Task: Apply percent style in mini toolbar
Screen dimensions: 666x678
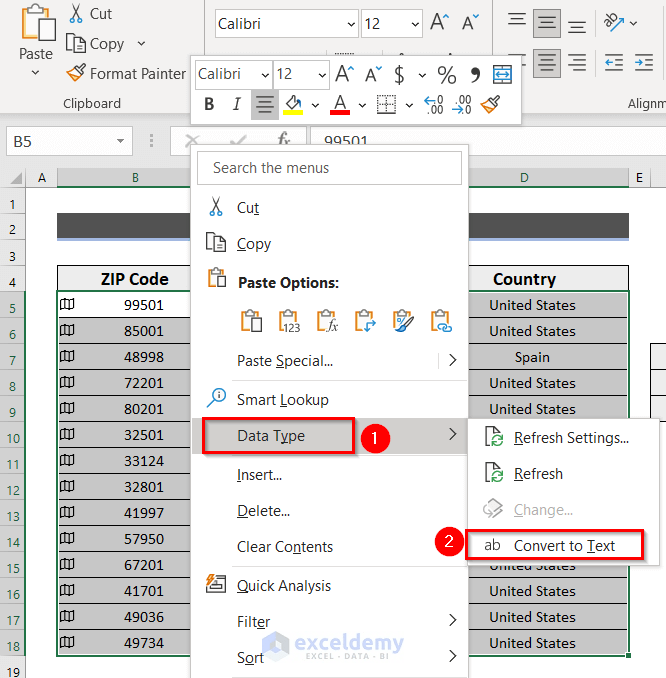Action: pos(446,74)
